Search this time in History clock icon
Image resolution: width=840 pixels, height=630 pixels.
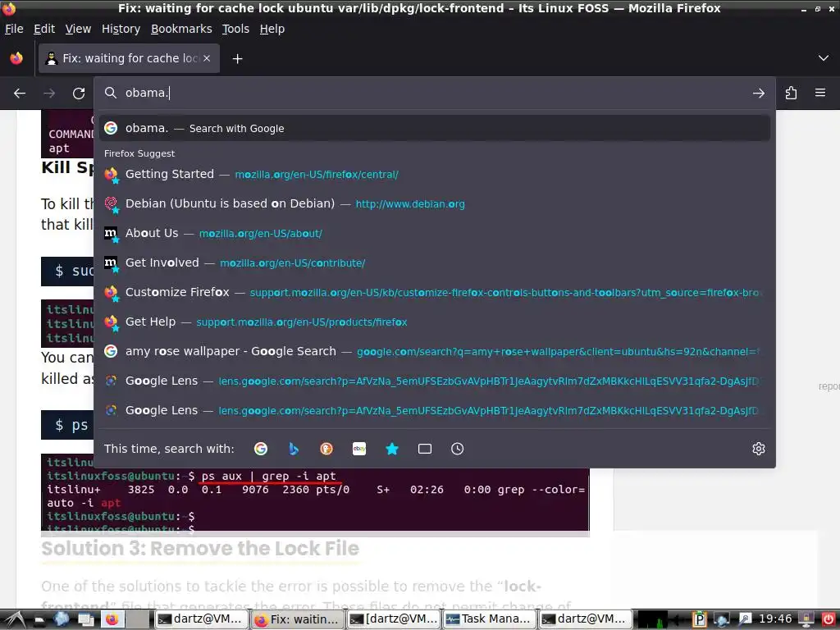tap(458, 449)
